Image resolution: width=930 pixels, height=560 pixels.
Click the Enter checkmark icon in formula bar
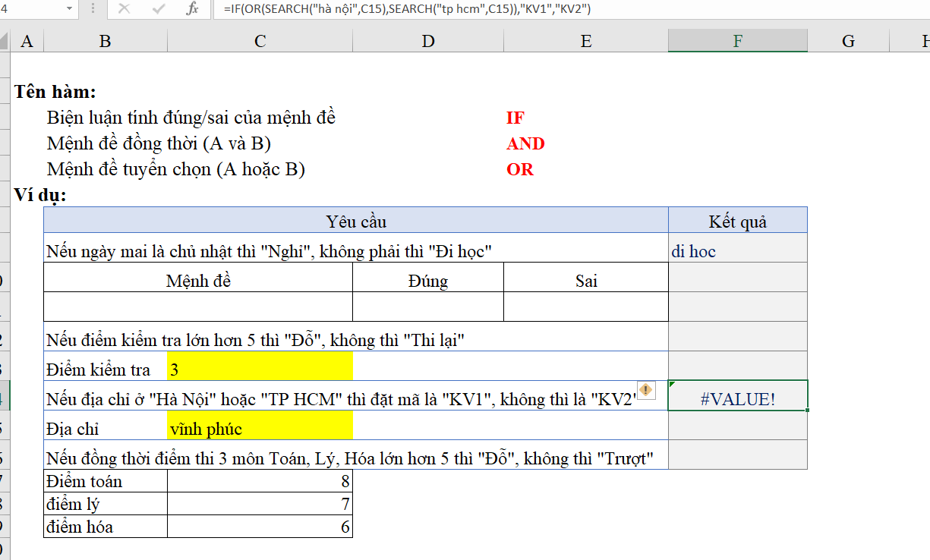(x=159, y=9)
